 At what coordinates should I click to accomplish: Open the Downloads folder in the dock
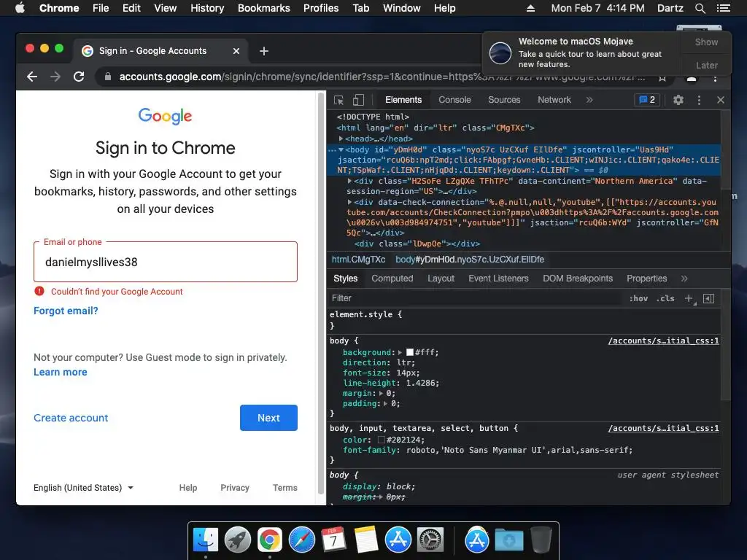click(x=508, y=540)
